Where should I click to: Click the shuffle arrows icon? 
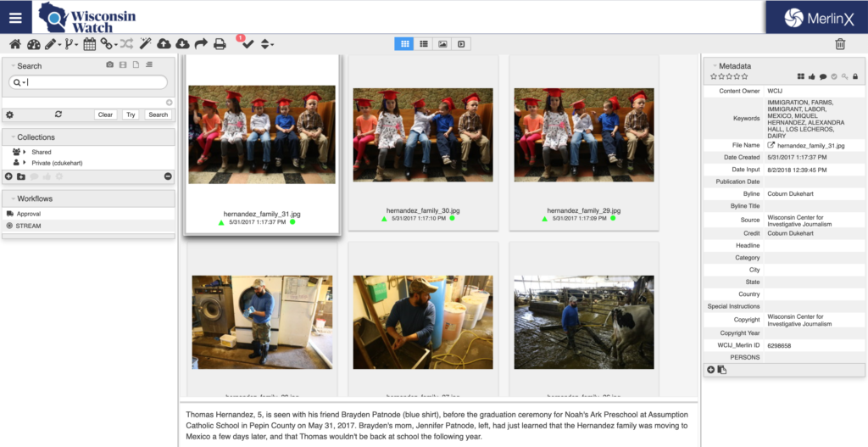coord(127,44)
